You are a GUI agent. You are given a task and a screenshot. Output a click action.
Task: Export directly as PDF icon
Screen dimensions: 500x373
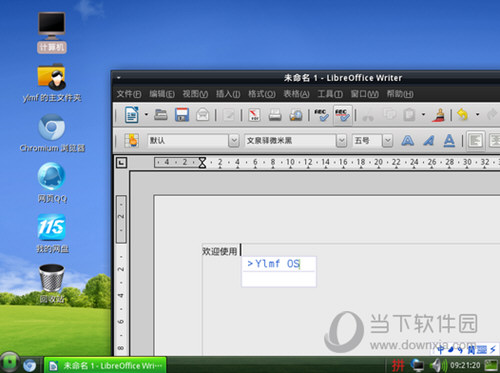click(x=255, y=115)
